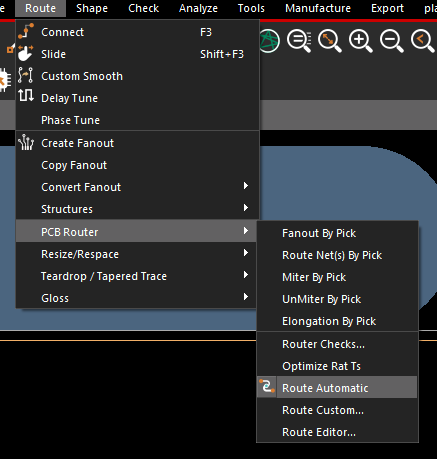Open the Route menu
Viewport: 437px width, 459px height.
[40, 8]
